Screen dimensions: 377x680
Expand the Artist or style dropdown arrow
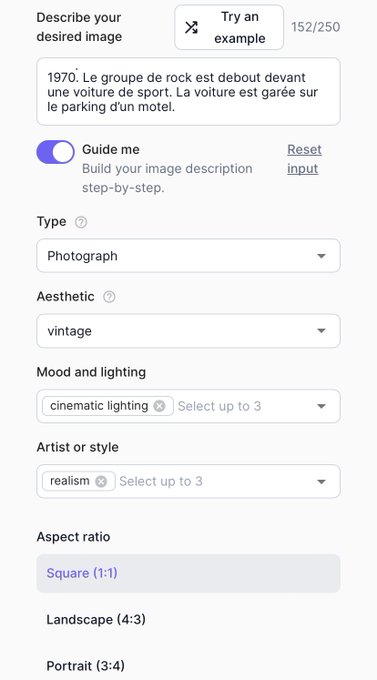321,482
